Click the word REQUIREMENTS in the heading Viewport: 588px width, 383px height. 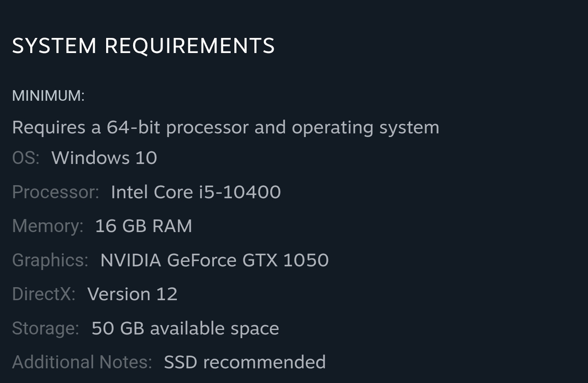click(x=189, y=46)
